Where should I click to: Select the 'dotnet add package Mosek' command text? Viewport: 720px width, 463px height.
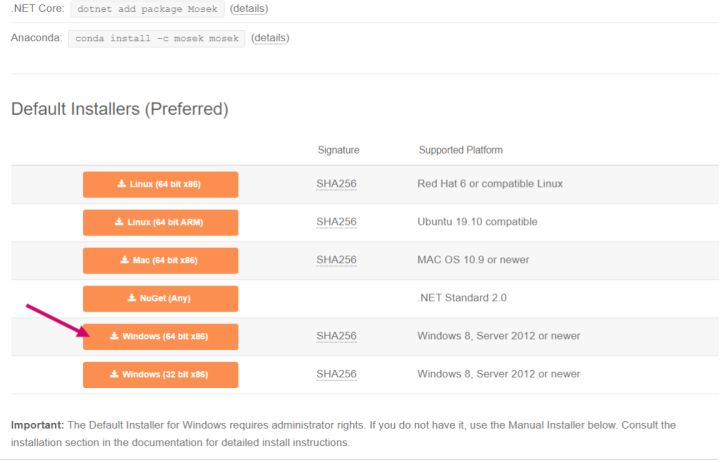147,9
